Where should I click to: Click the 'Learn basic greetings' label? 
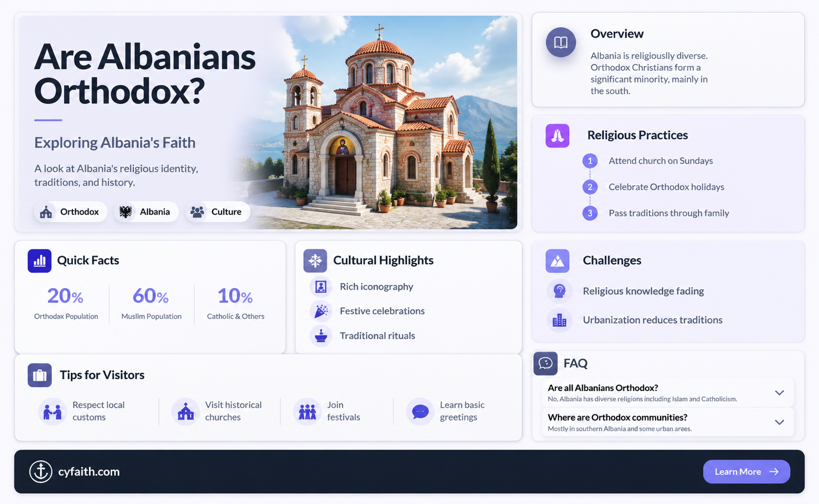click(x=462, y=411)
